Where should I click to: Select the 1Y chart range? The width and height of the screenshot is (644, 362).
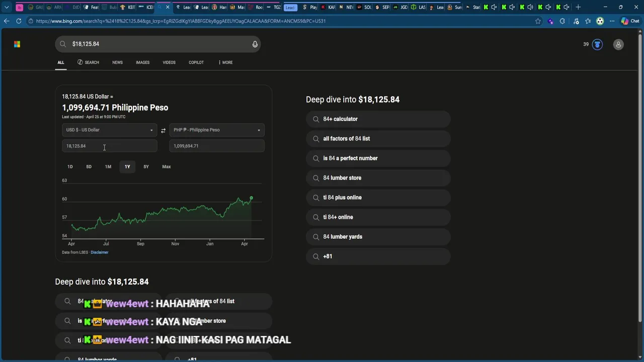[x=127, y=166]
